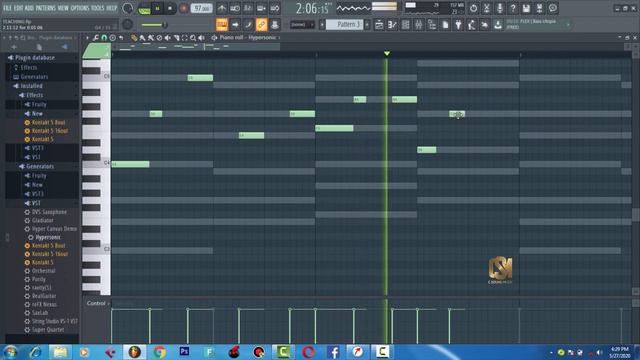This screenshot has width=640, height=360.
Task: Toggle the orange link/multilink controllers icon
Action: (x=261, y=24)
